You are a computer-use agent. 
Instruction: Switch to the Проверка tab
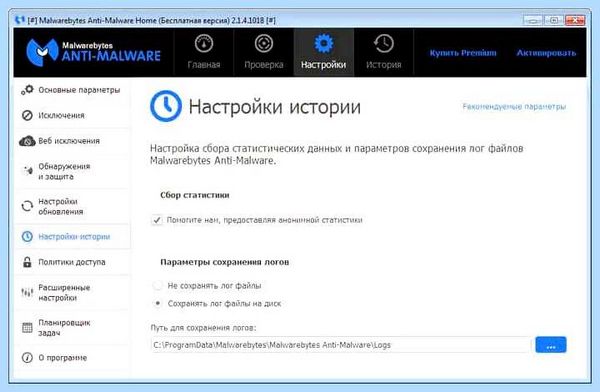click(264, 52)
